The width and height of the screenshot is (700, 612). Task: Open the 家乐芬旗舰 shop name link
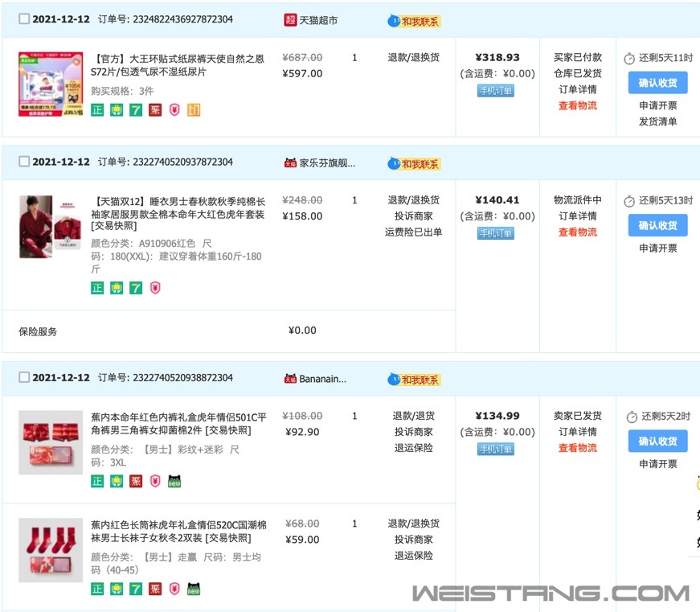point(327,163)
